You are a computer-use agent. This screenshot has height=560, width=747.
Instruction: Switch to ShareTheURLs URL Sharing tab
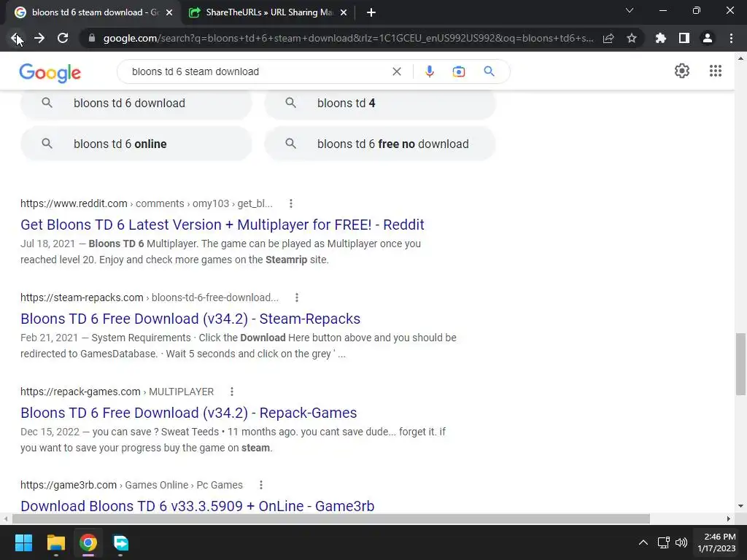(x=268, y=13)
